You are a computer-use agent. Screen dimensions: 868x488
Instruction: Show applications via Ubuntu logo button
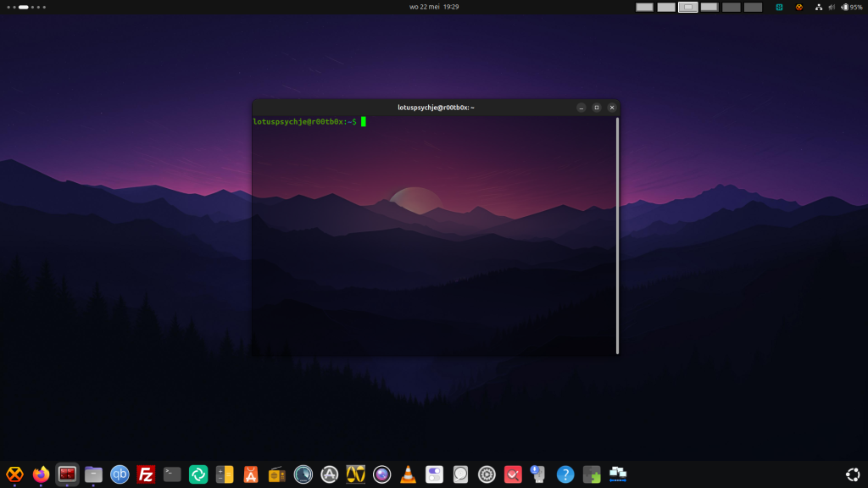(853, 474)
